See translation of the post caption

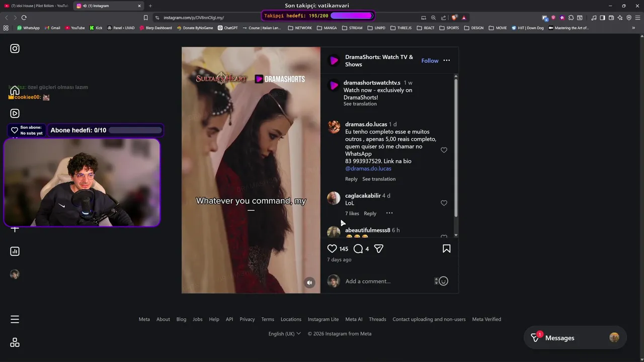(x=360, y=104)
